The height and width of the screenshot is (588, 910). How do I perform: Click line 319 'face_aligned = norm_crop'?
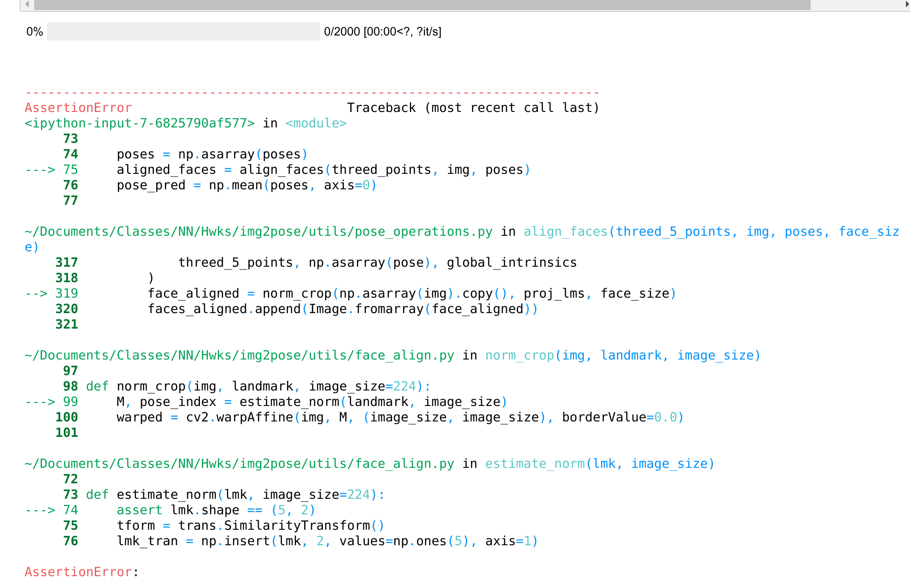pyautogui.click(x=412, y=294)
